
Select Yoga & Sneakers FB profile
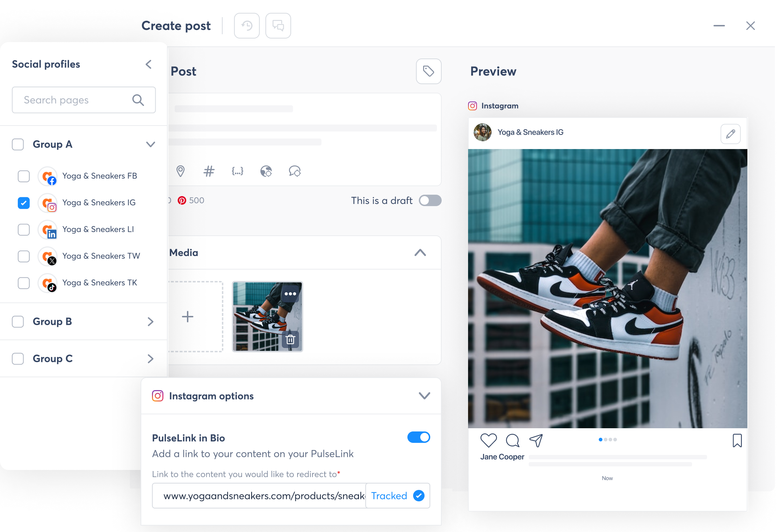tap(24, 175)
